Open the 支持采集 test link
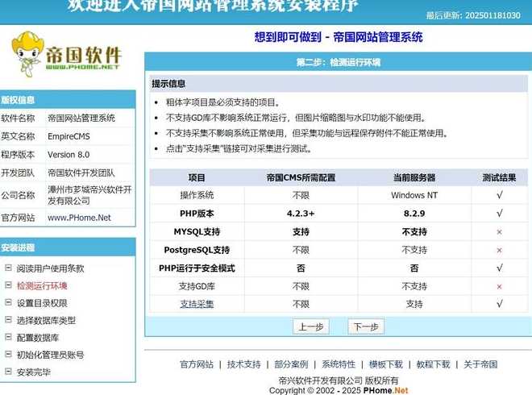 click(197, 304)
